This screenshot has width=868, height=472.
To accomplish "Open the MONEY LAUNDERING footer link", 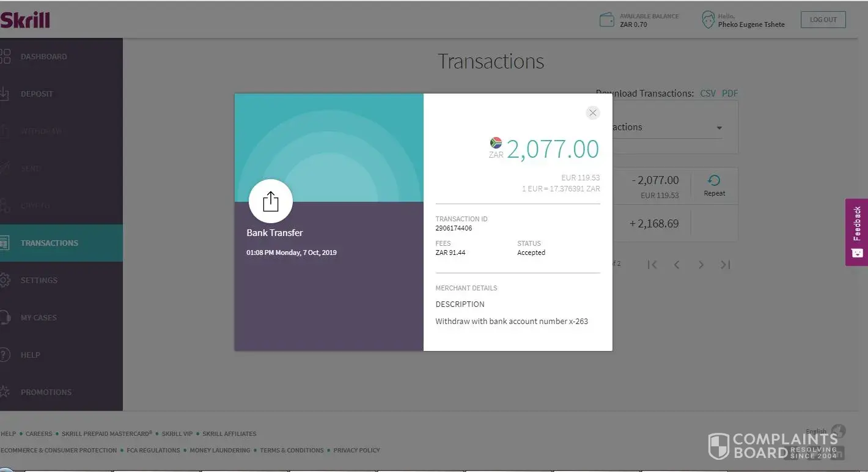I will [220, 451].
